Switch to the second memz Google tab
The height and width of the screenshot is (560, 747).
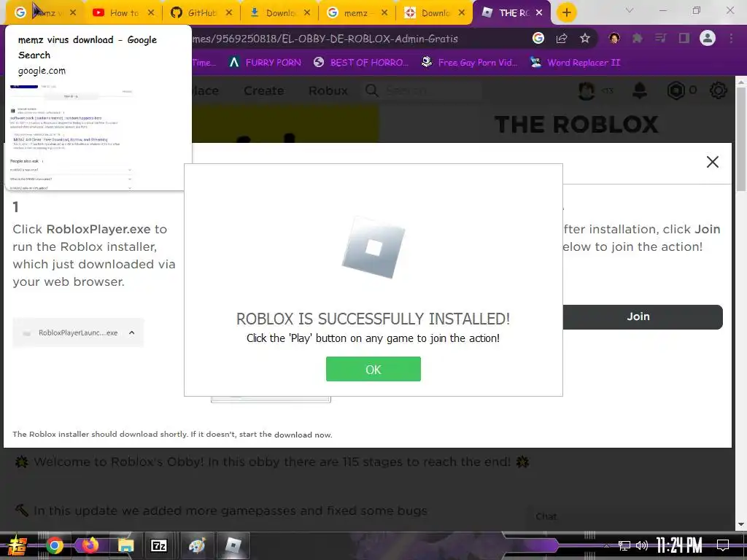(x=356, y=13)
